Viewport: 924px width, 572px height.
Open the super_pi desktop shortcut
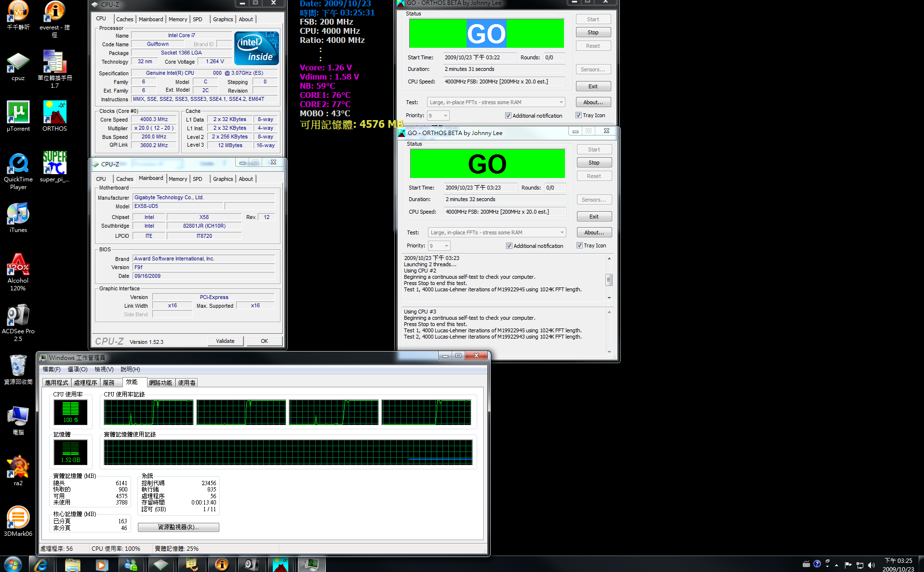pos(54,167)
